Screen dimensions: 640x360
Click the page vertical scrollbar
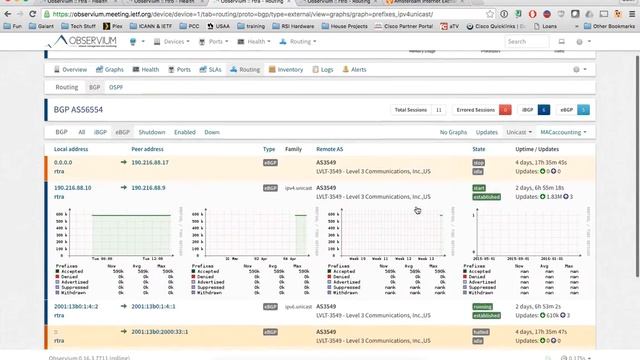(x=638, y=167)
